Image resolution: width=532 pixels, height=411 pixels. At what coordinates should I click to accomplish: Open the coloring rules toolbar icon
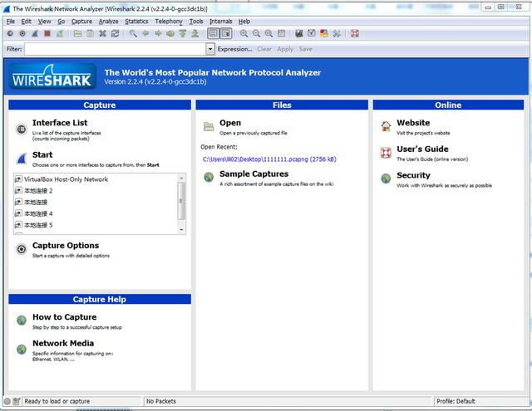click(324, 33)
